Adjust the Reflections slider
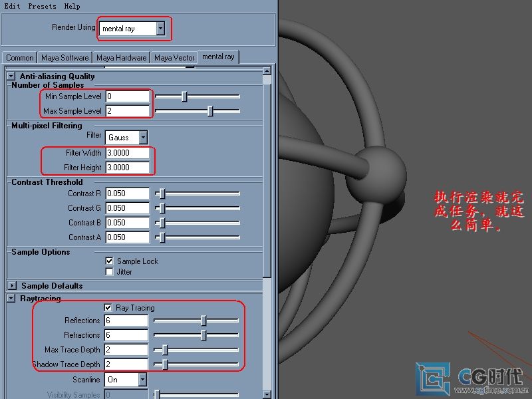Image resolution: width=532 pixels, height=399 pixels. pyautogui.click(x=203, y=321)
